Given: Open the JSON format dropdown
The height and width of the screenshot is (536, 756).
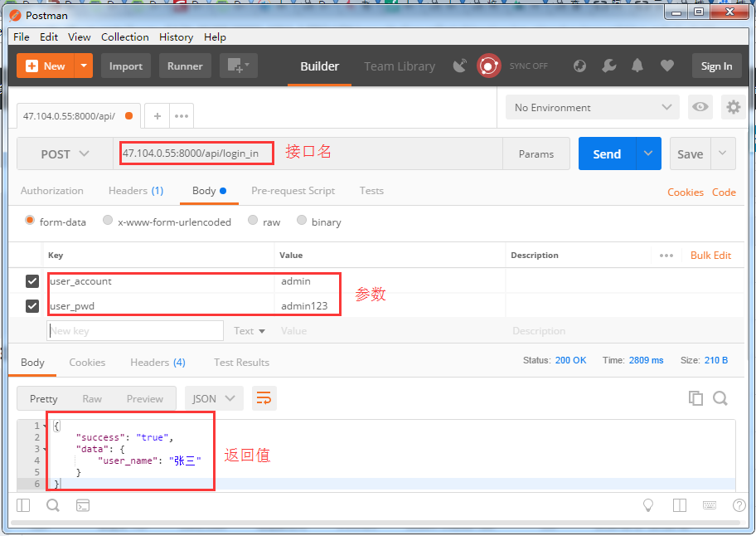Looking at the screenshot, I should pyautogui.click(x=214, y=398).
